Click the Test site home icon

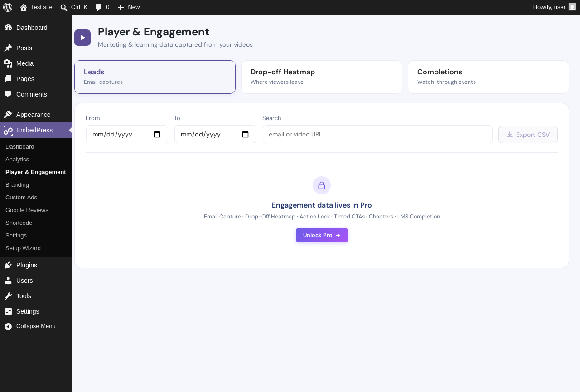point(24,7)
